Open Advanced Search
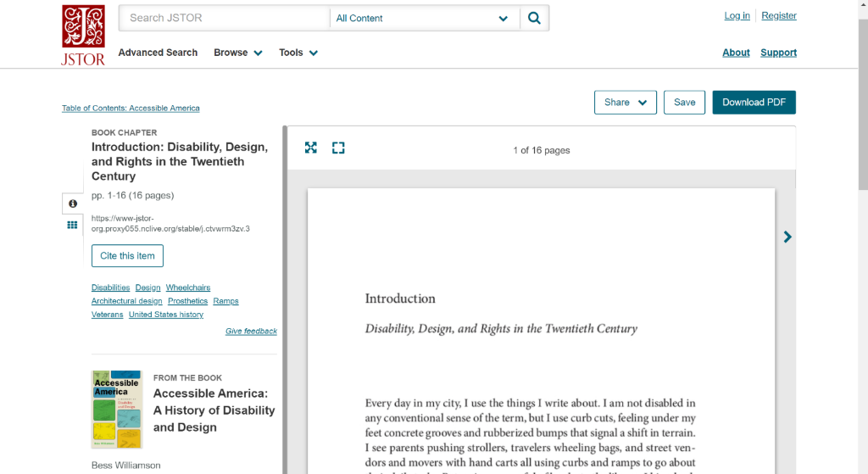Image resolution: width=868 pixels, height=474 pixels. [x=158, y=53]
